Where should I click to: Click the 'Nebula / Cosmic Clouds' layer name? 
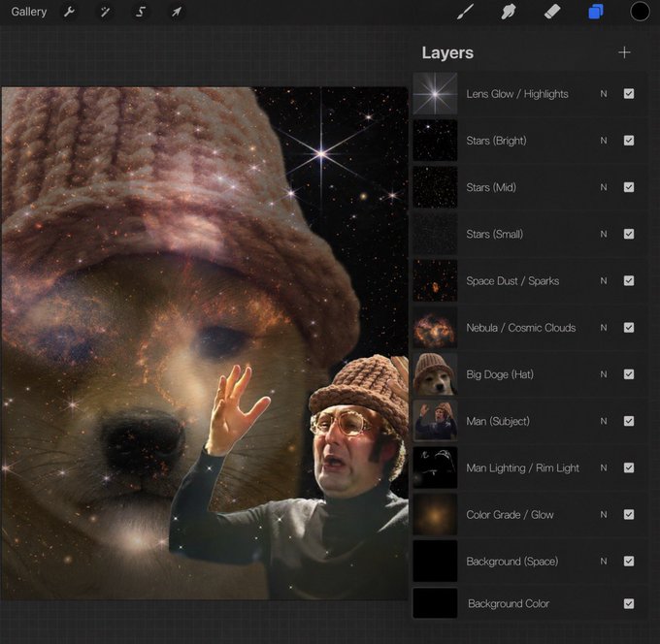(x=521, y=327)
